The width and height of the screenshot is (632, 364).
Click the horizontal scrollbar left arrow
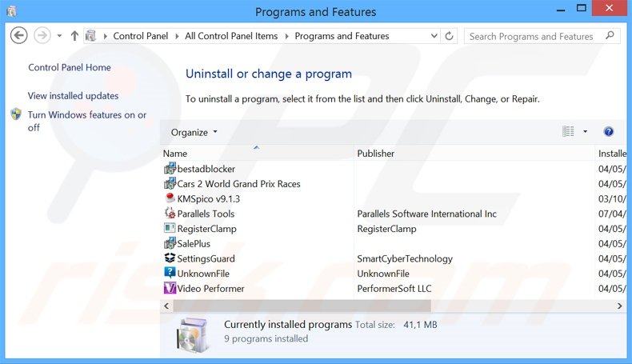click(166, 306)
